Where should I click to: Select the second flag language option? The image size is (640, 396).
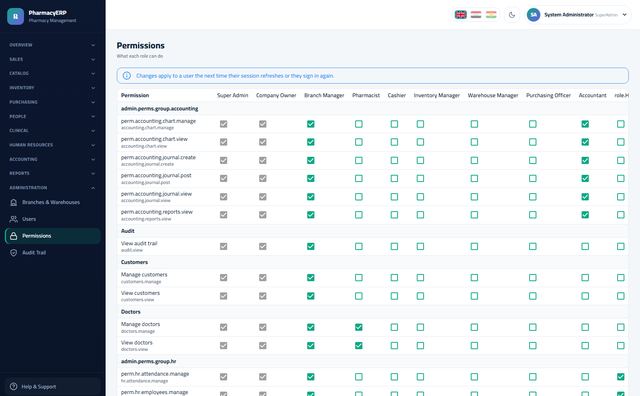476,15
